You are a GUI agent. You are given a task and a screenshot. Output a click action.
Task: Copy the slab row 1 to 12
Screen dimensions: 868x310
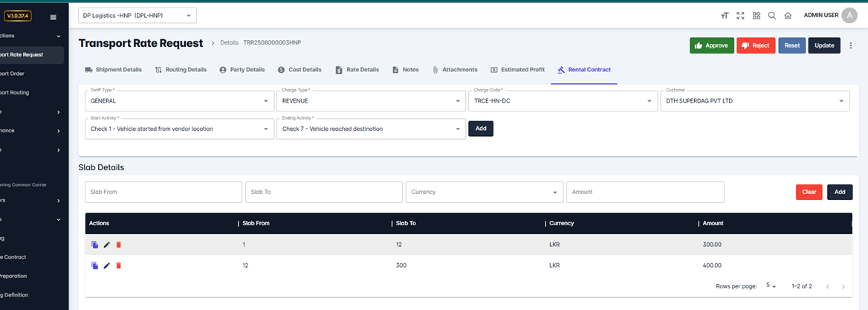click(94, 245)
